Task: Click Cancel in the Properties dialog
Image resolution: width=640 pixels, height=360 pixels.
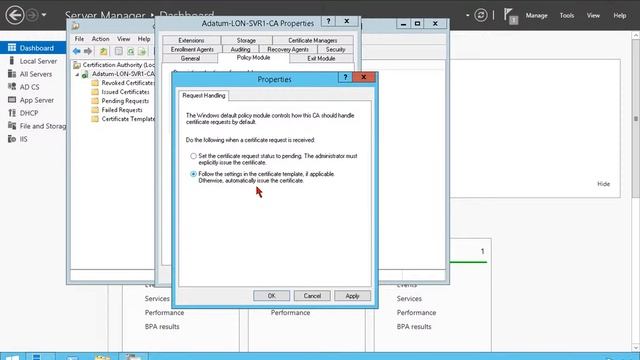Action: (312, 296)
